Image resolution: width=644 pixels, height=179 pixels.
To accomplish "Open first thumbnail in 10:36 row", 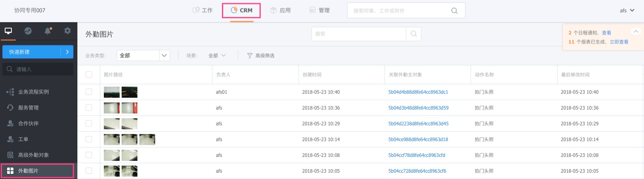I will (112, 108).
